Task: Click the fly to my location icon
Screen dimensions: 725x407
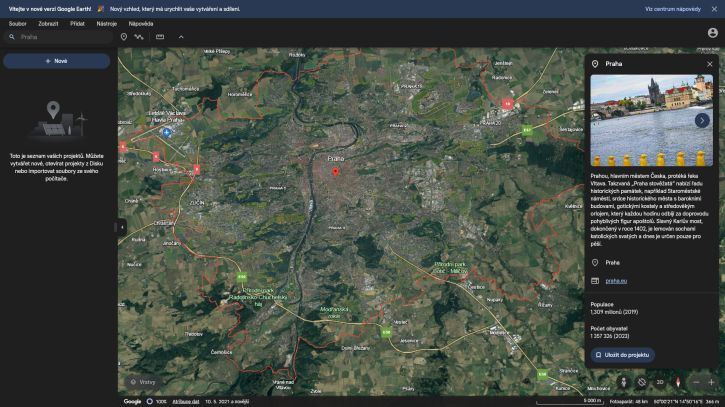Action: pyautogui.click(x=642, y=382)
